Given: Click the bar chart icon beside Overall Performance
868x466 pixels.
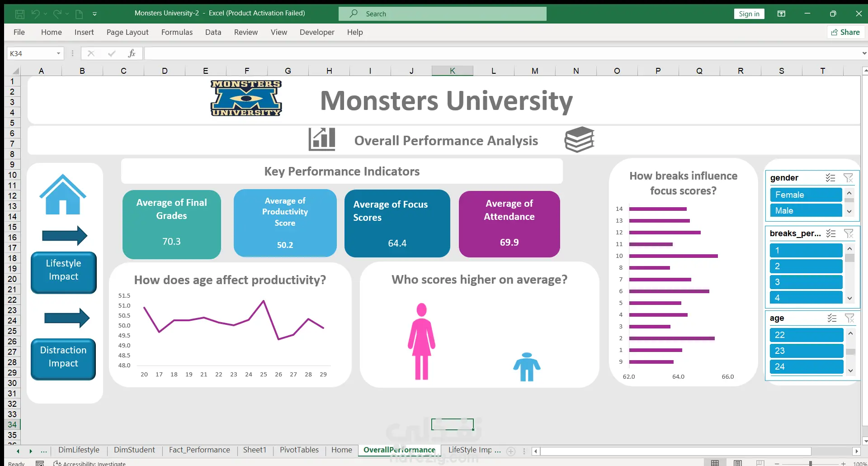Looking at the screenshot, I should [322, 139].
